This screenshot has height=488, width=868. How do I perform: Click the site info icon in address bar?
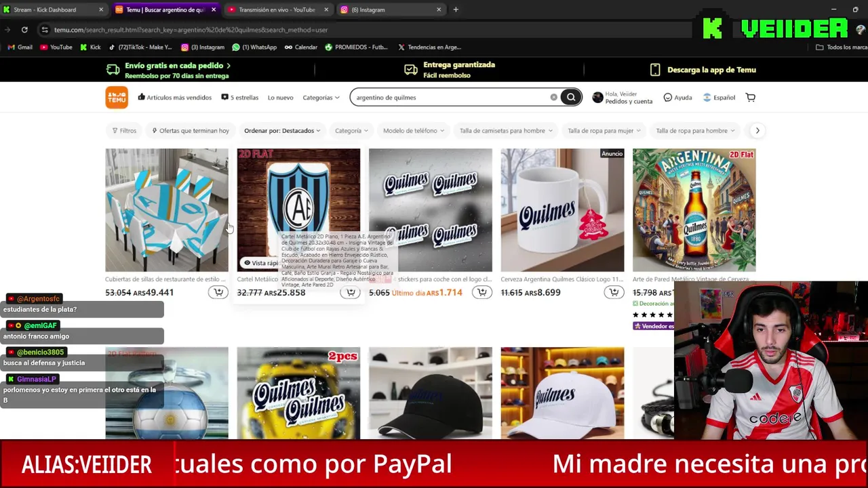click(x=45, y=30)
